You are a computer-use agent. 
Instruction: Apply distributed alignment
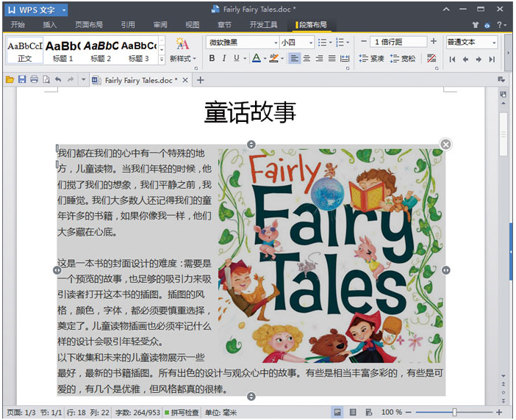[x=345, y=59]
